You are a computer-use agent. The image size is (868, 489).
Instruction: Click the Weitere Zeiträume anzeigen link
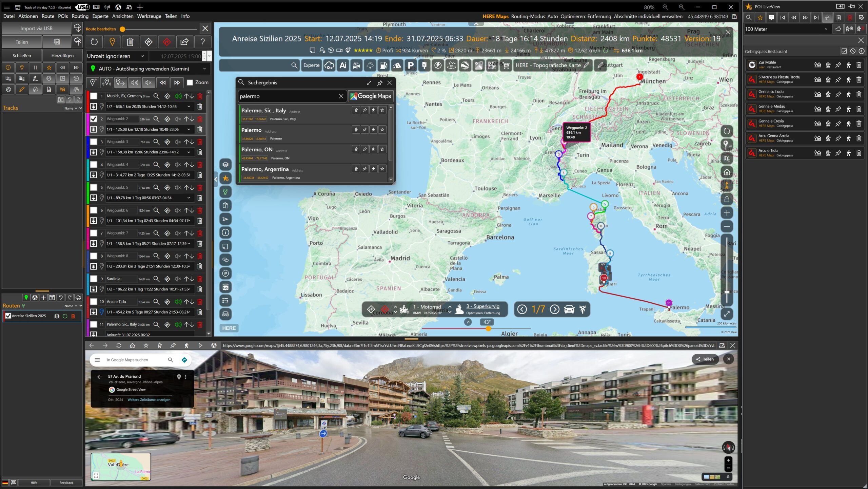[x=149, y=400]
